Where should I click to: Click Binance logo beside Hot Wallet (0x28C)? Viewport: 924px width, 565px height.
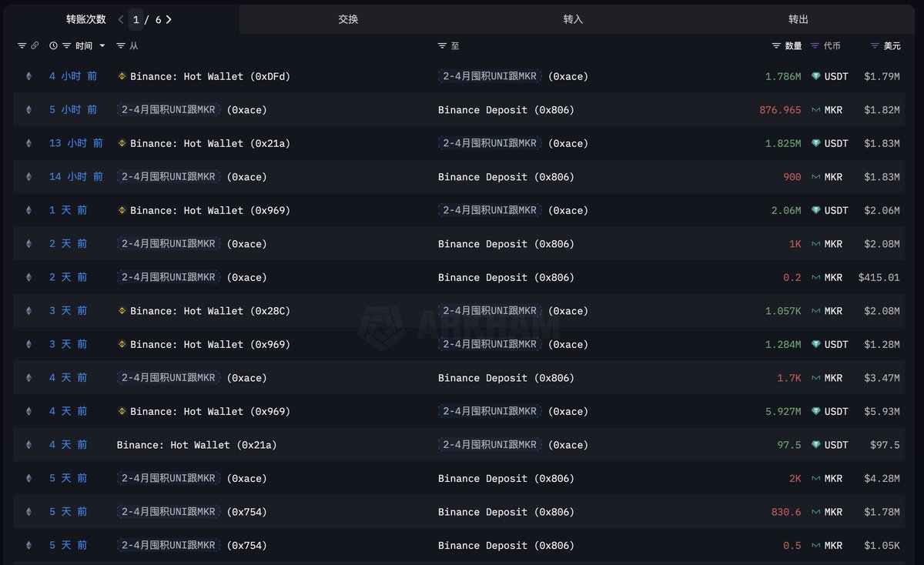coord(122,311)
